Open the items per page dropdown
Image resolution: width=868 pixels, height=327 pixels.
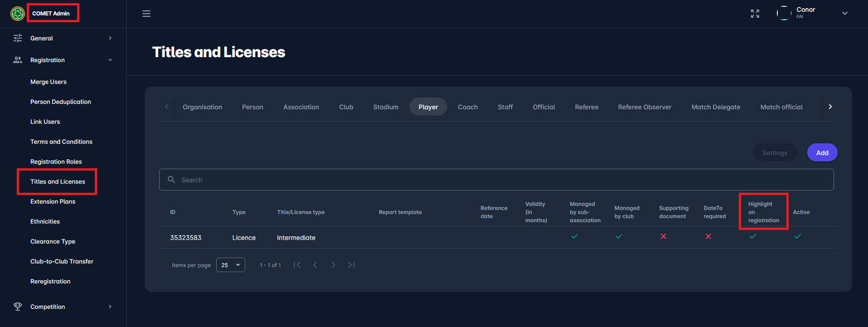point(230,265)
